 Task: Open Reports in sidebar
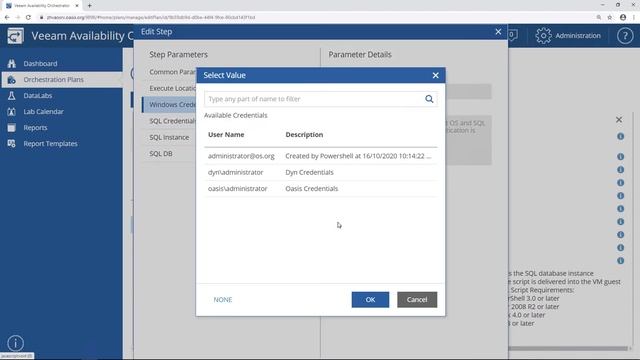pyautogui.click(x=35, y=128)
